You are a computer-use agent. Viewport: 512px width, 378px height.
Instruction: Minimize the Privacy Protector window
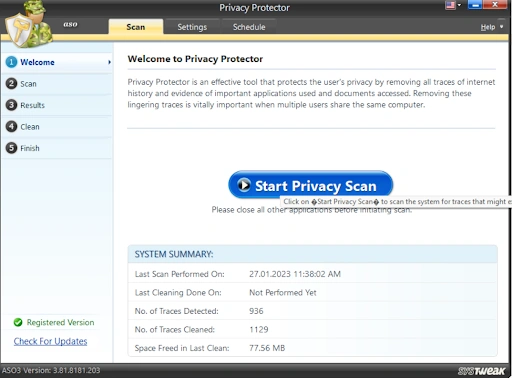475,5
